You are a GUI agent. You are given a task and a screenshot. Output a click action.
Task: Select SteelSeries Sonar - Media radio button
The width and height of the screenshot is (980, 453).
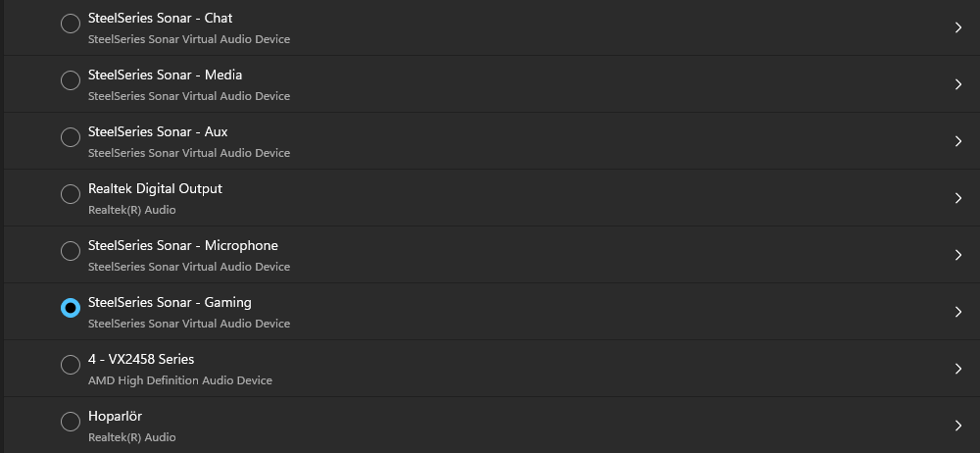click(70, 80)
